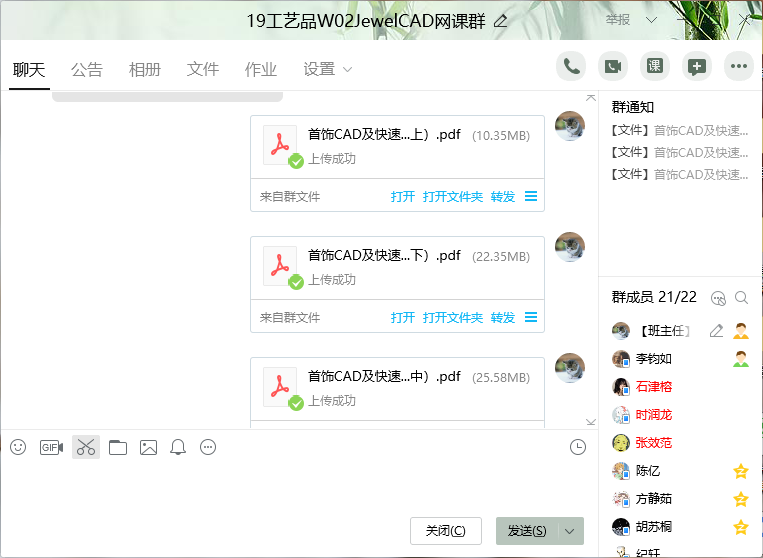Image resolution: width=763 pixels, height=558 pixels.
Task: Open the 课 class mode icon
Action: point(654,66)
